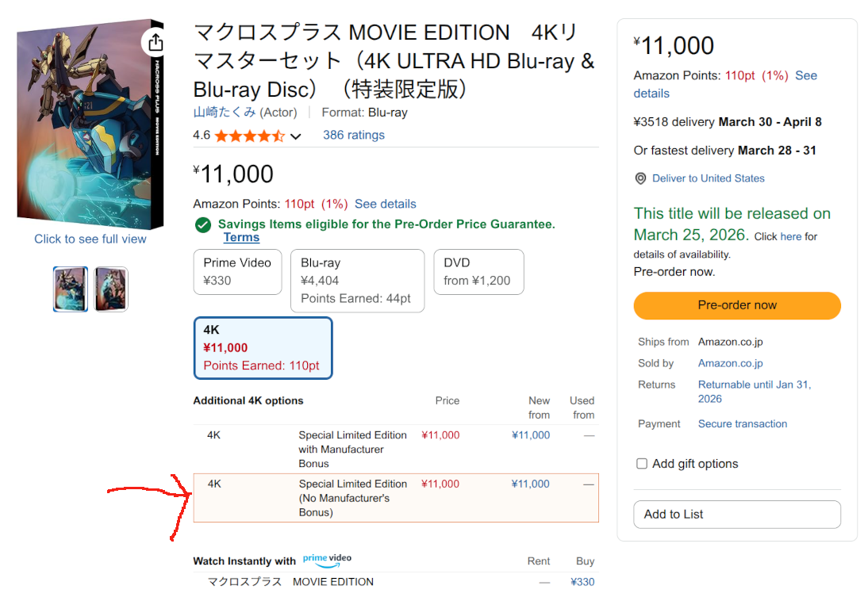Click the Add to List button
The width and height of the screenshot is (868, 601).
(736, 515)
